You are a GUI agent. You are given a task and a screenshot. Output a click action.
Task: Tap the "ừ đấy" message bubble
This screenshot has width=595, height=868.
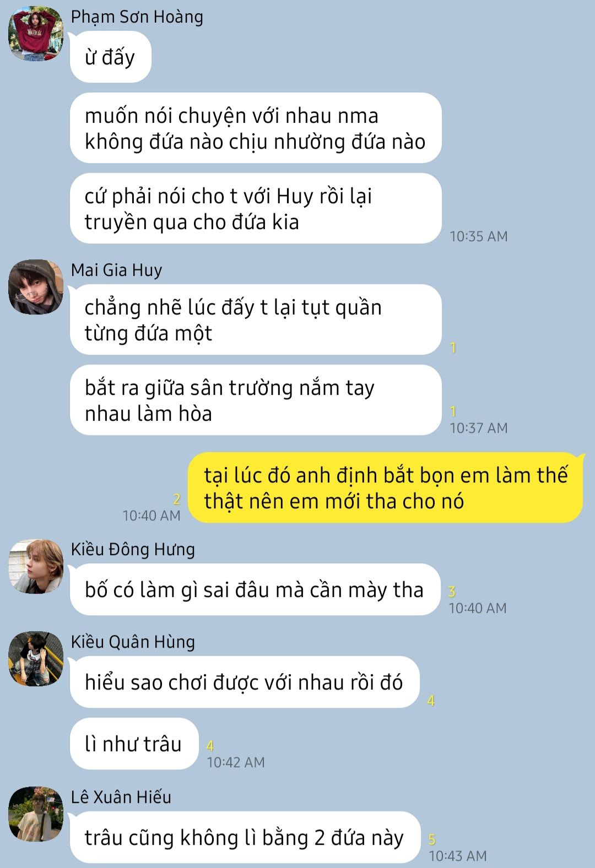click(x=111, y=57)
